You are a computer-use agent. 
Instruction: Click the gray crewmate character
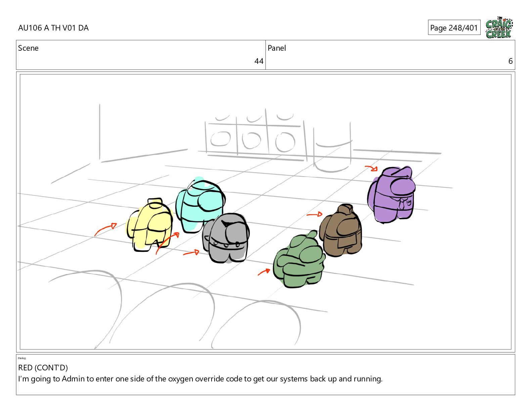(x=226, y=238)
